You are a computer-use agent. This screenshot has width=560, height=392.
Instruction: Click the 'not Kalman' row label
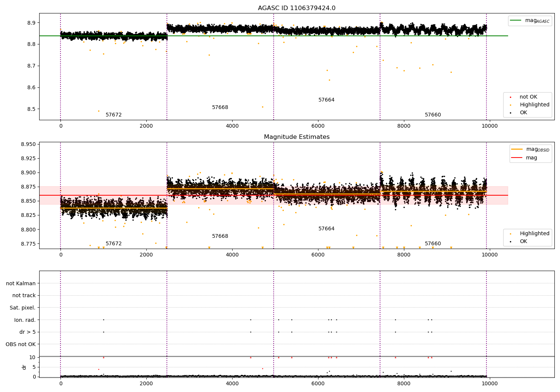click(21, 283)
